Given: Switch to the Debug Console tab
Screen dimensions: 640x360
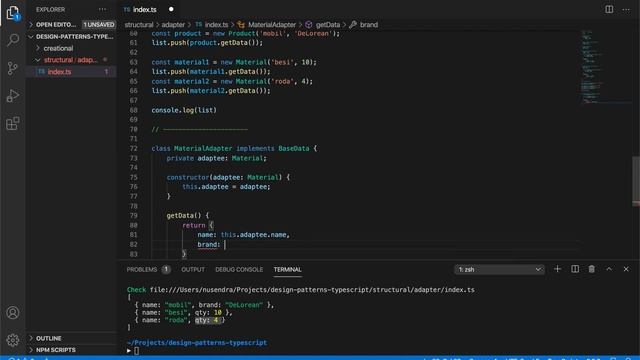Looking at the screenshot, I should [x=239, y=269].
